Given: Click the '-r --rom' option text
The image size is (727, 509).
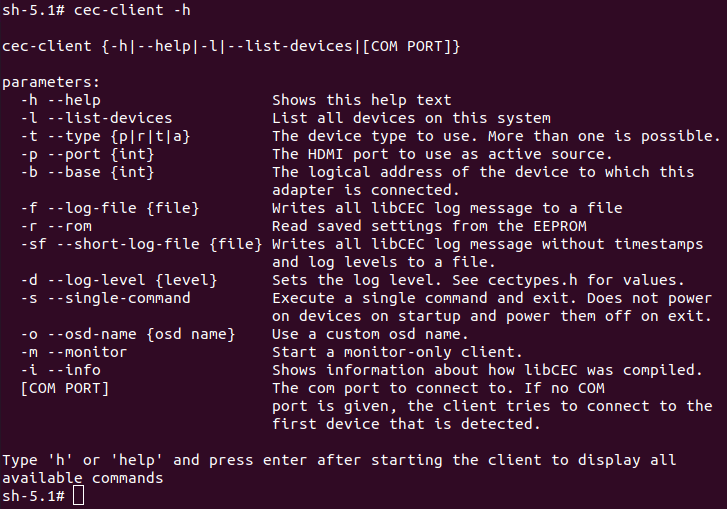Looking at the screenshot, I should click(x=56, y=226).
